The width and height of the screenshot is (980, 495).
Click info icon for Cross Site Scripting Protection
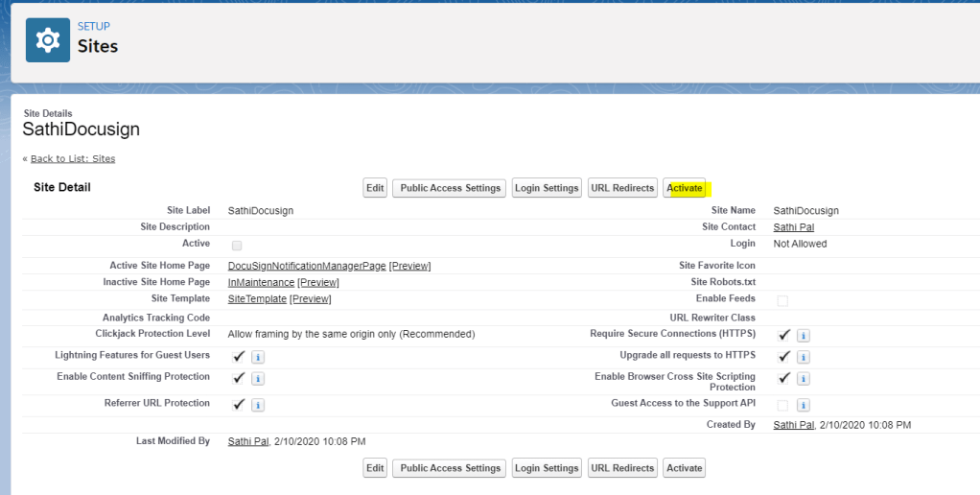point(804,379)
